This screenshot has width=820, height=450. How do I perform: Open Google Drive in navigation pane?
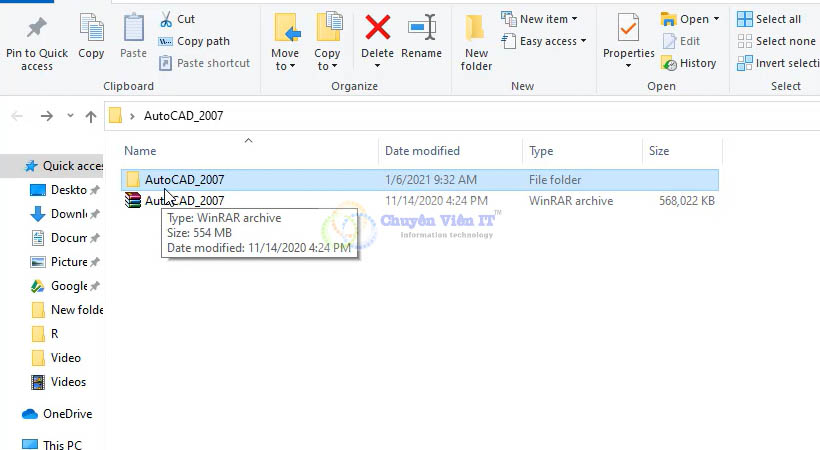click(65, 286)
